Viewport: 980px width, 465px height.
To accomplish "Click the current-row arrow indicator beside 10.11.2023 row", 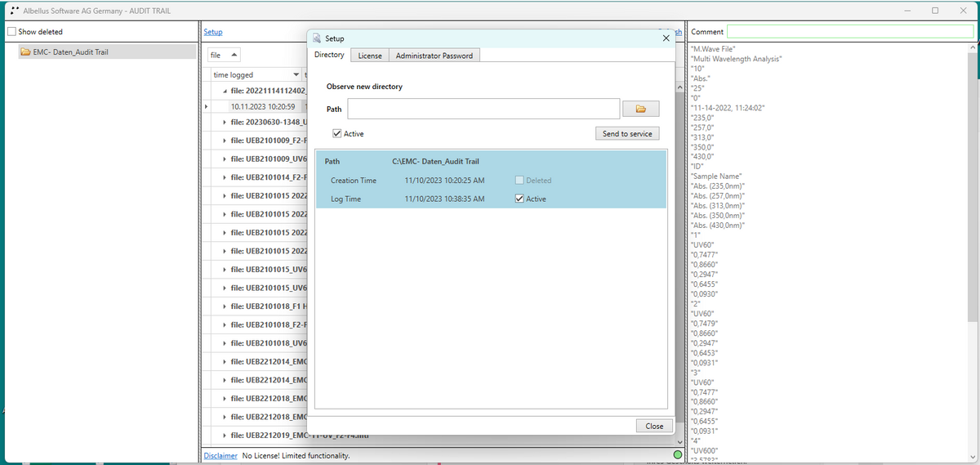I will (x=206, y=106).
